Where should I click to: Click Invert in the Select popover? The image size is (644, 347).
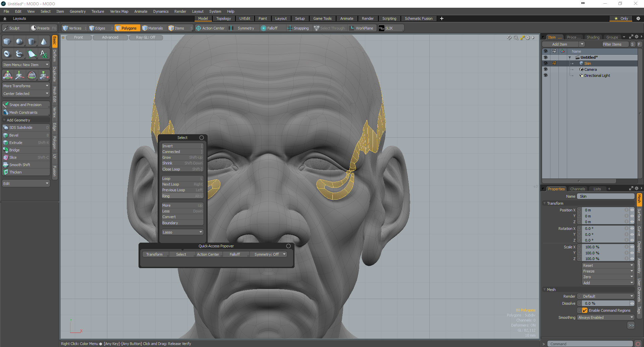pyautogui.click(x=182, y=146)
